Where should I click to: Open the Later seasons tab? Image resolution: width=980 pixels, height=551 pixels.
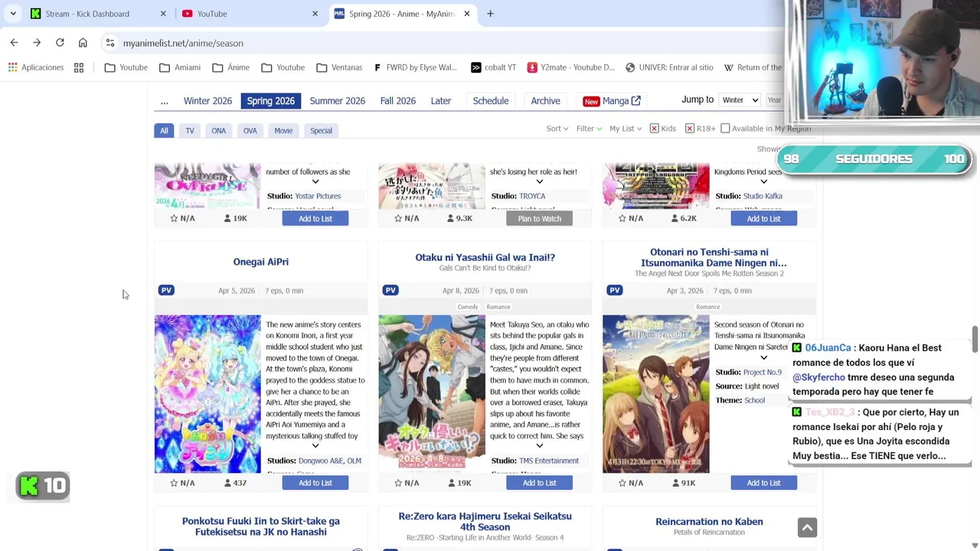tap(441, 101)
